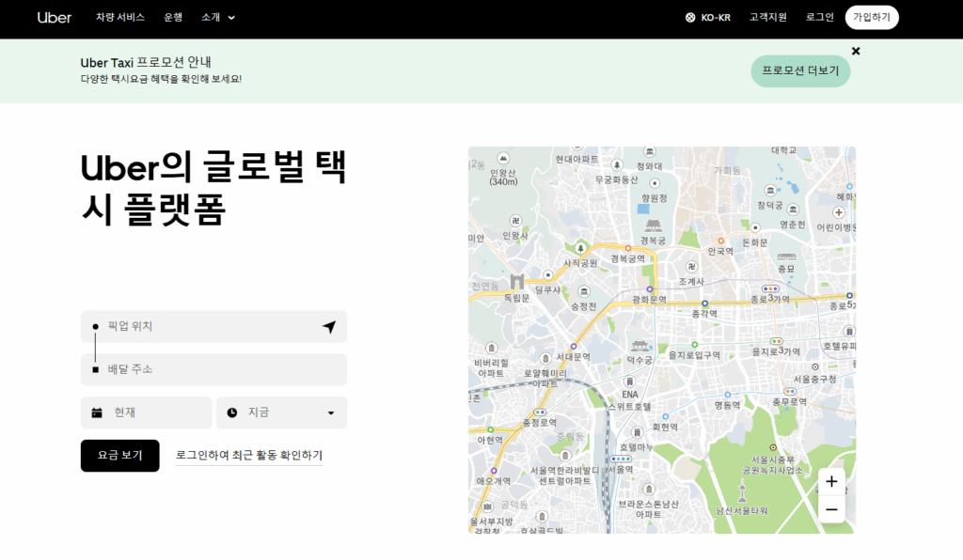Click the 남산서울타워 tower icon on map
This screenshot has width=963, height=560.
(742, 492)
